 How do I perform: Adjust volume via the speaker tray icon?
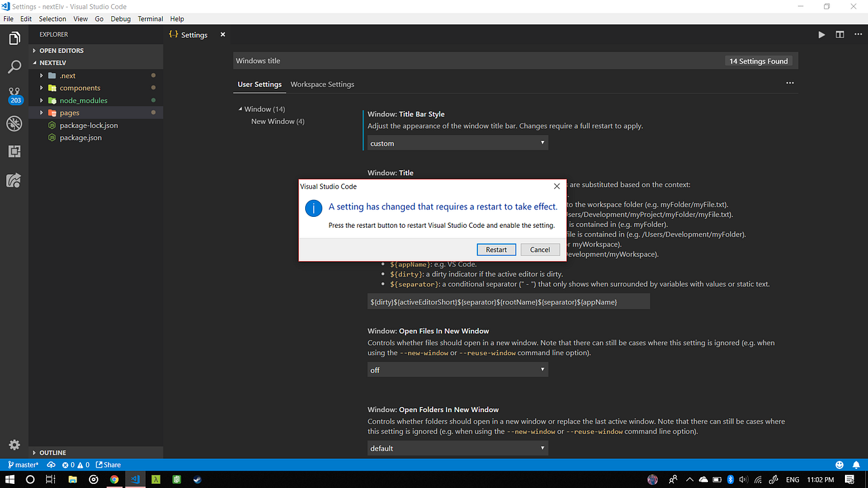(743, 479)
